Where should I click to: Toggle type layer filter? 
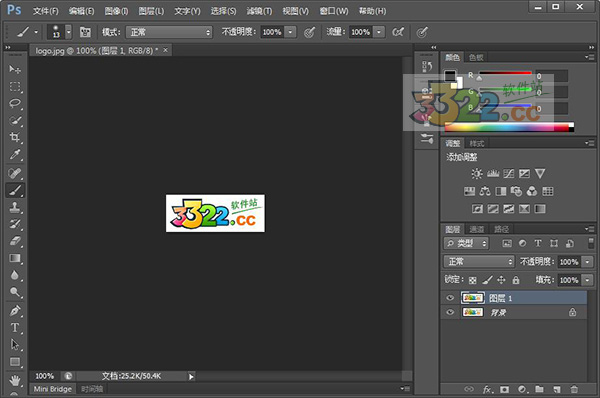[538, 243]
